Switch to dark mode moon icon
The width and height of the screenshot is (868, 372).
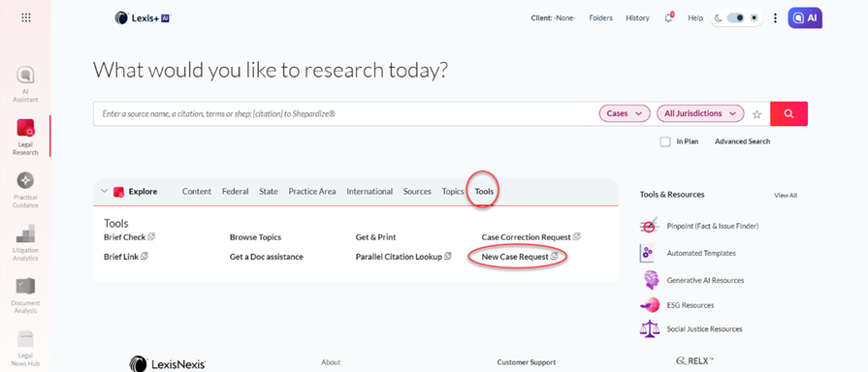718,18
